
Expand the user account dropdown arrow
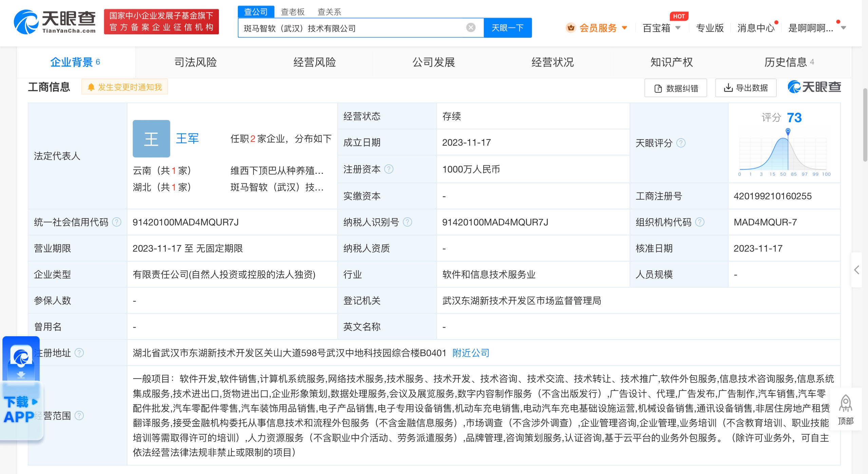[844, 28]
